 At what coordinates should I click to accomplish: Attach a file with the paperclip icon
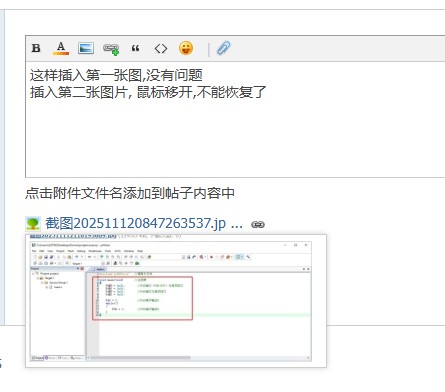pos(223,48)
